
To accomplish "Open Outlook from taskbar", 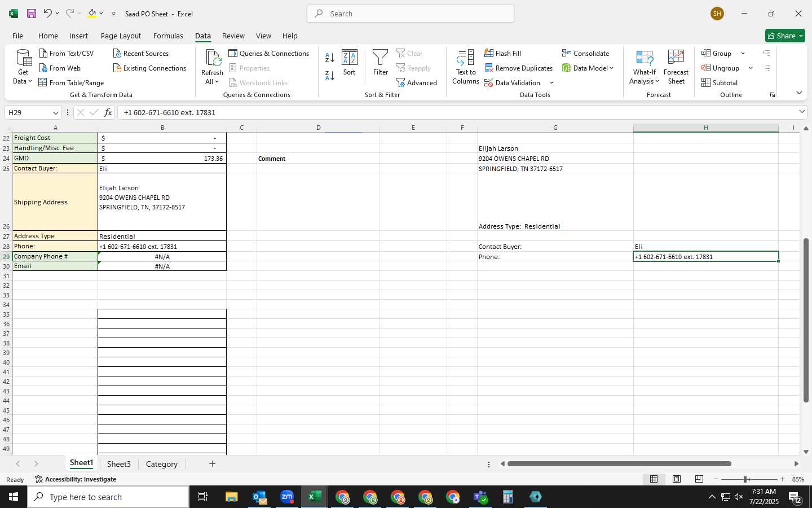I will tap(259, 497).
